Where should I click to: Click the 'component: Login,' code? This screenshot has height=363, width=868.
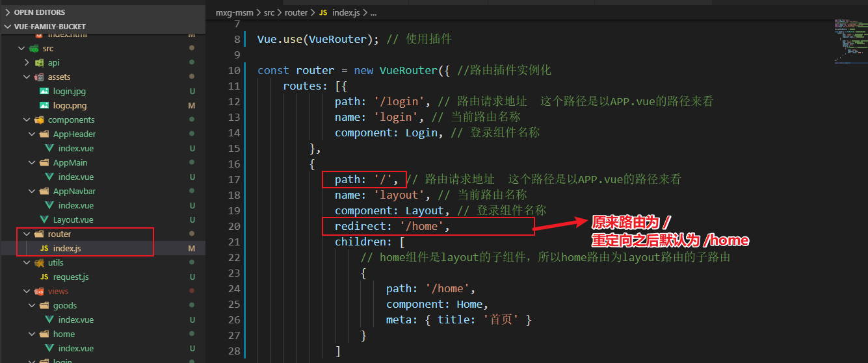pos(389,132)
